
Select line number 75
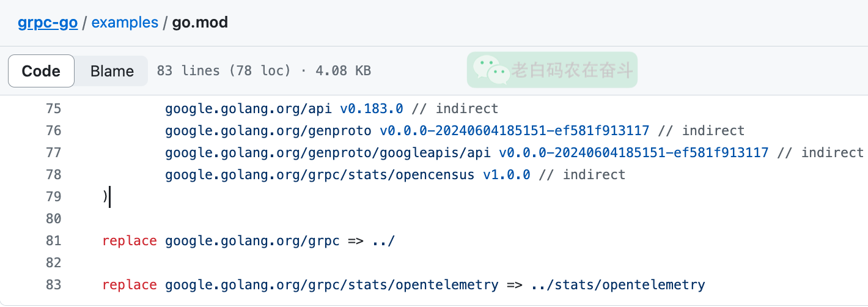click(54, 109)
